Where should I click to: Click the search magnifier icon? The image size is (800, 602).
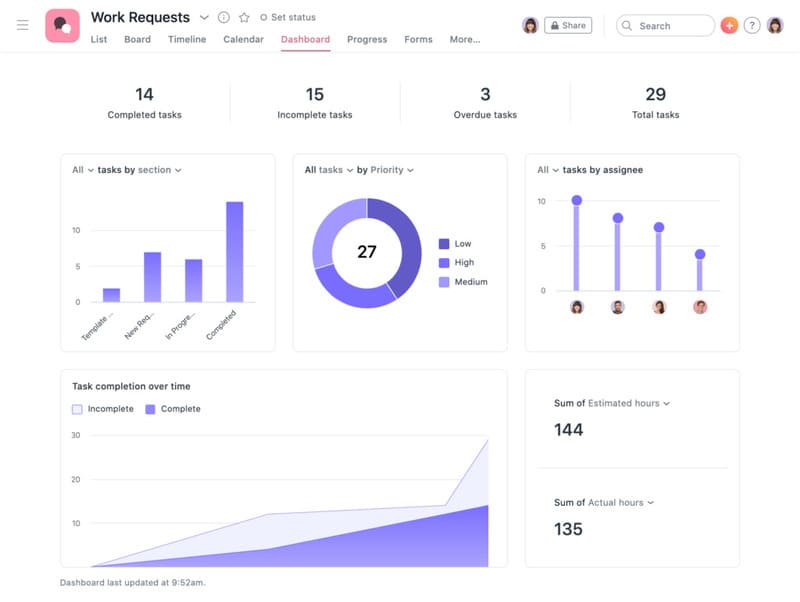click(626, 25)
